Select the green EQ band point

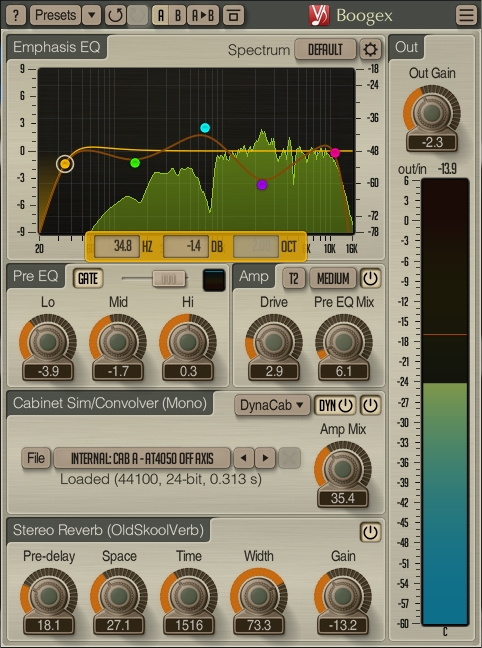(135, 163)
